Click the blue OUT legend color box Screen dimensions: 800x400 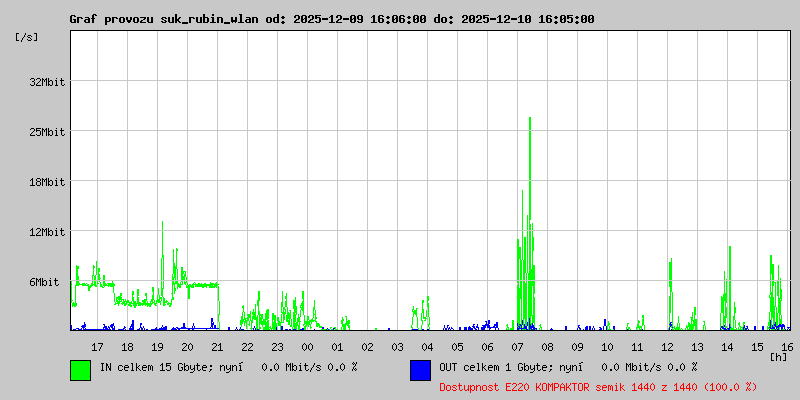tap(420, 370)
